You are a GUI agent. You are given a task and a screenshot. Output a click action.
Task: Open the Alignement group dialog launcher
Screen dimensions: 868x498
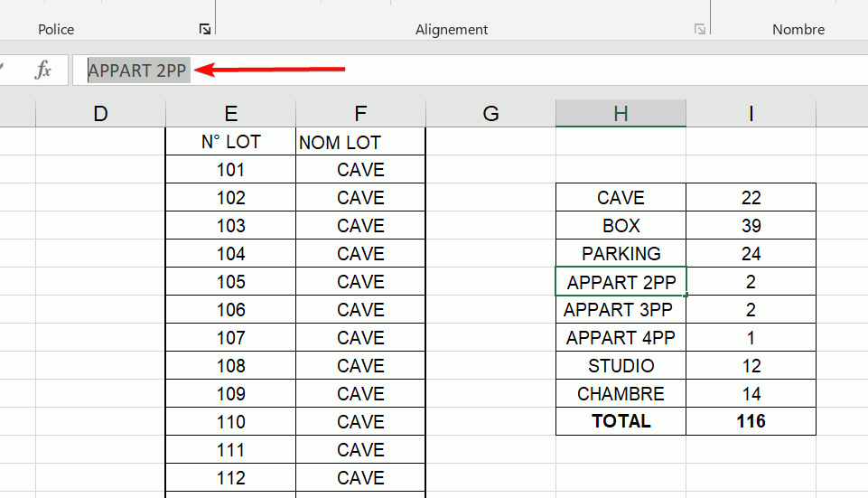click(699, 30)
